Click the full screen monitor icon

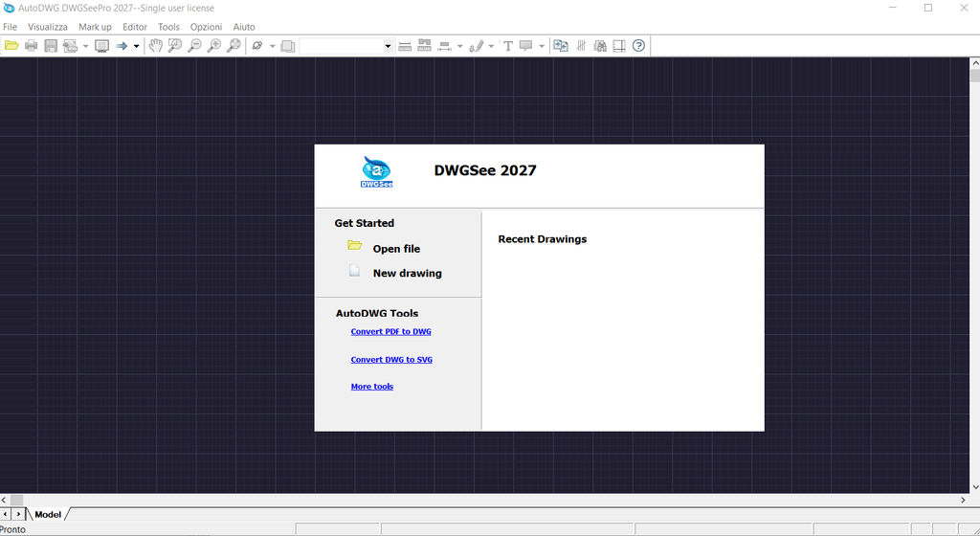(101, 46)
